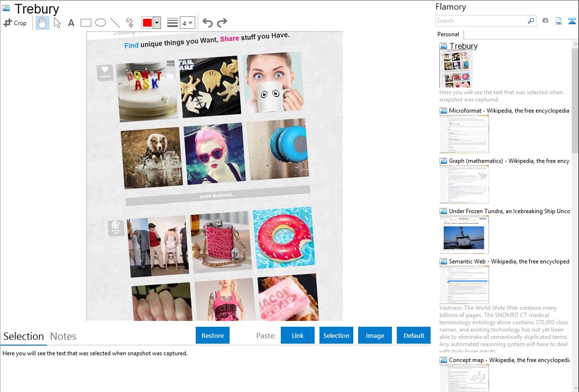Select the Graph (mathematics) snapshot title

pyautogui.click(x=509, y=161)
